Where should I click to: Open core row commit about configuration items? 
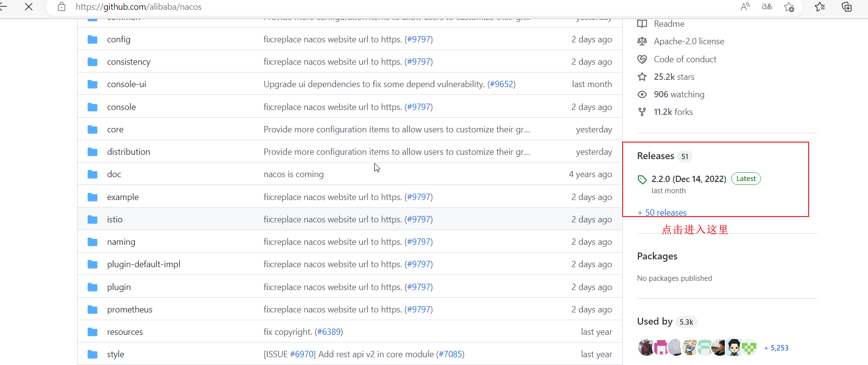coord(397,129)
